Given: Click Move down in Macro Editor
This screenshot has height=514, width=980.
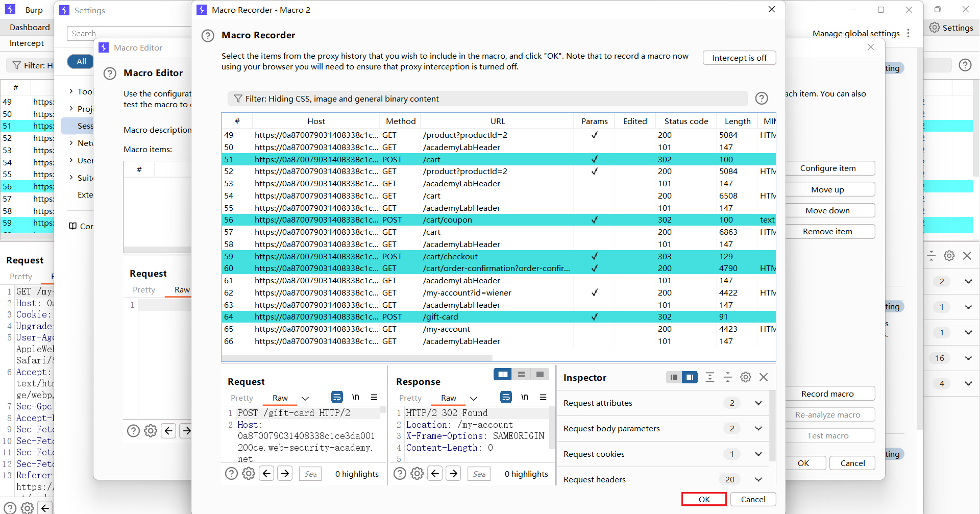Looking at the screenshot, I should coord(828,210).
